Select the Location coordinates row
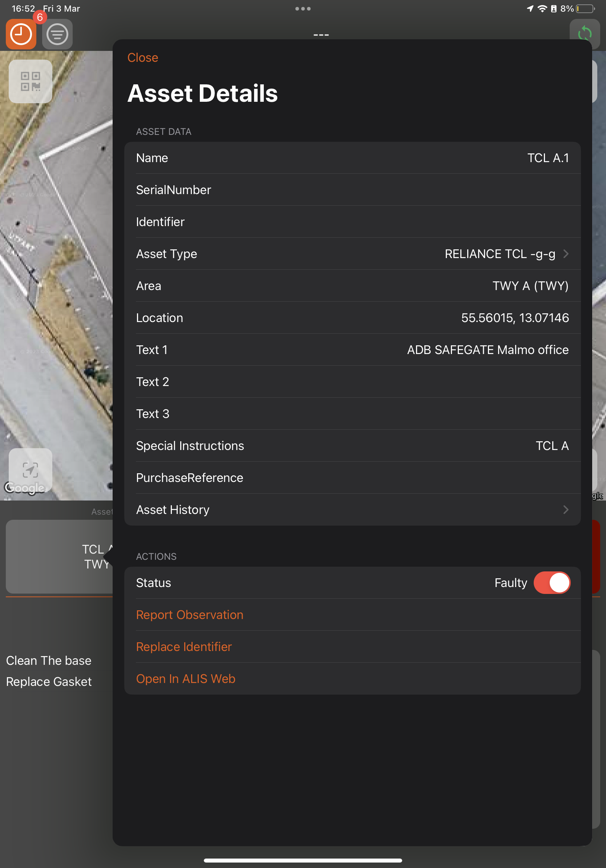Screen dimensions: 606x868 pyautogui.click(x=352, y=318)
